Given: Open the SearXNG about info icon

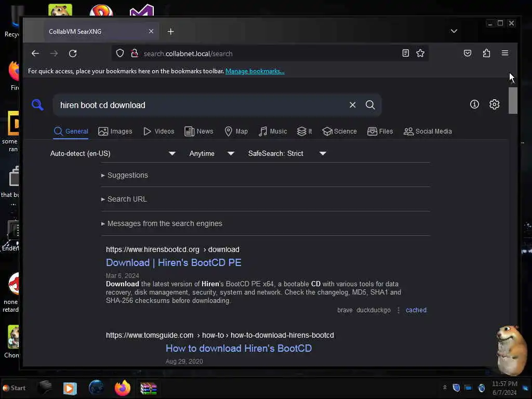Looking at the screenshot, I should point(474,104).
